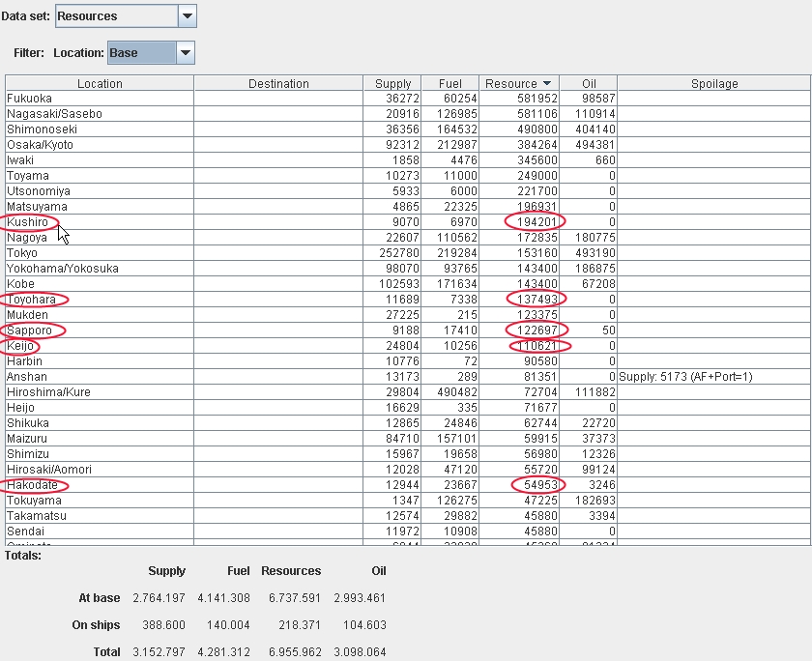Select the Mukden location
Screen dimensions: 812x661
click(x=27, y=315)
